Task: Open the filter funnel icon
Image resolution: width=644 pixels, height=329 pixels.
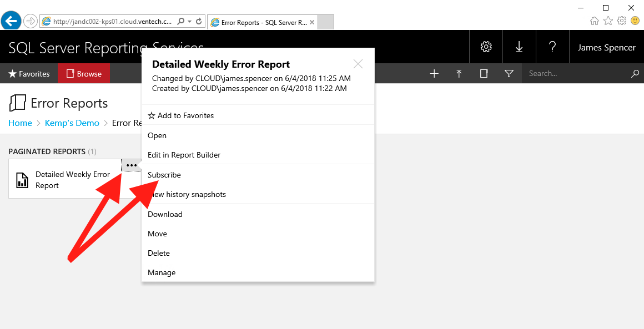Action: 509,74
